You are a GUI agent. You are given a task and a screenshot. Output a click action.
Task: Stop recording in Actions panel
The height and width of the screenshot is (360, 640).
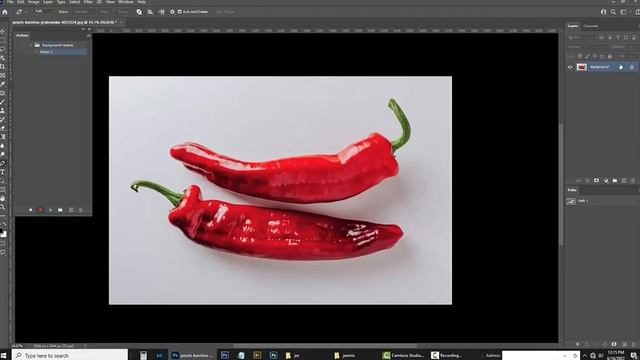coord(31,210)
